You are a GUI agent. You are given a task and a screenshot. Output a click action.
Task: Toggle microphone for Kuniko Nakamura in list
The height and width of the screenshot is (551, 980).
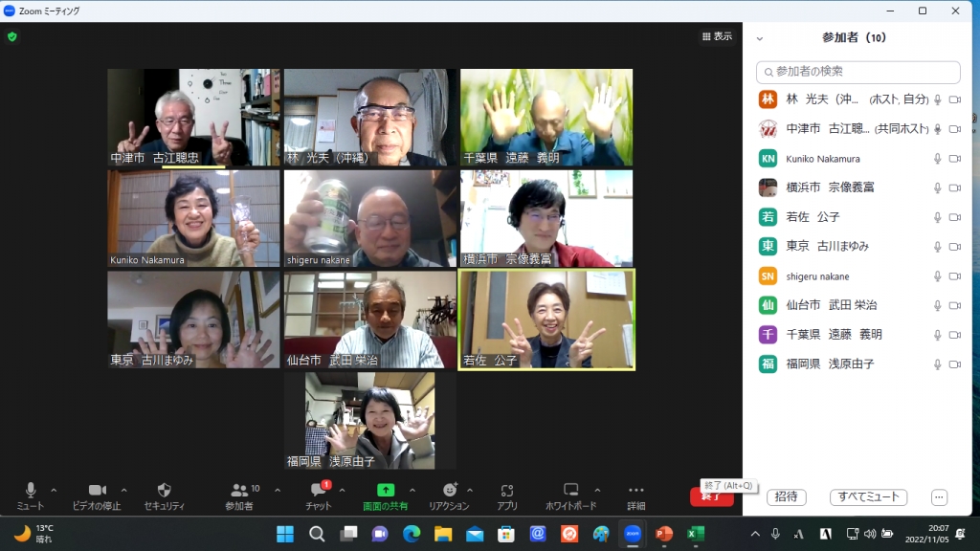pos(938,159)
